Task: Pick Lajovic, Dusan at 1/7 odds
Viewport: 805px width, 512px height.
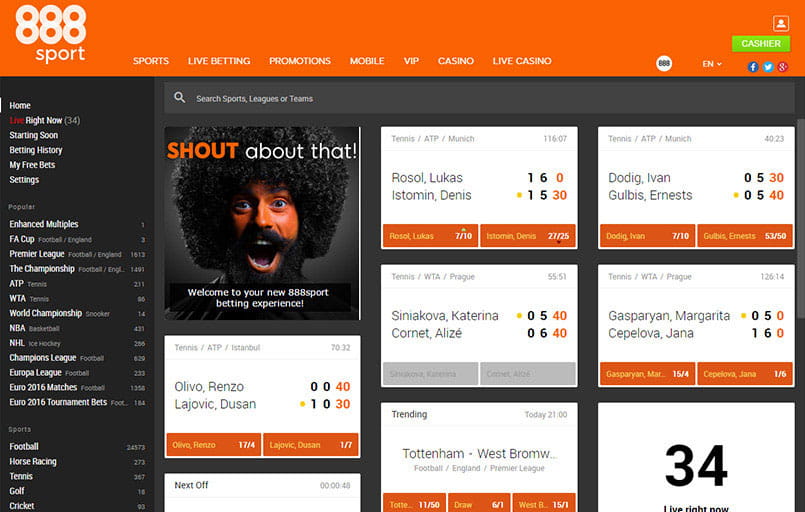Action: [x=311, y=444]
